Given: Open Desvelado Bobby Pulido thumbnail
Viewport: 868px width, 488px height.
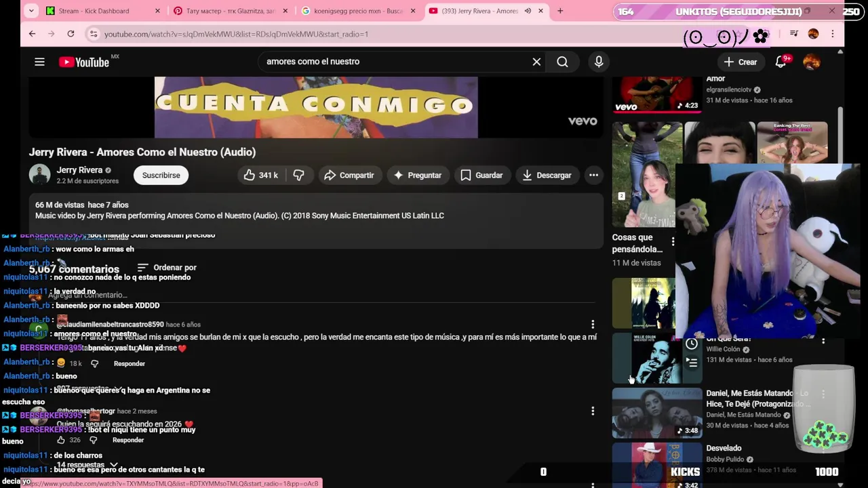Looking at the screenshot, I should pos(656,466).
